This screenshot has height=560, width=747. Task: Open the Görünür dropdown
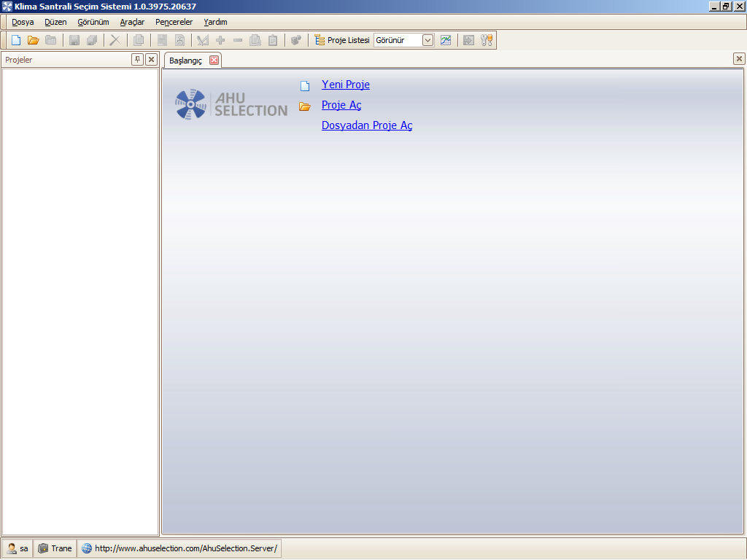click(427, 41)
